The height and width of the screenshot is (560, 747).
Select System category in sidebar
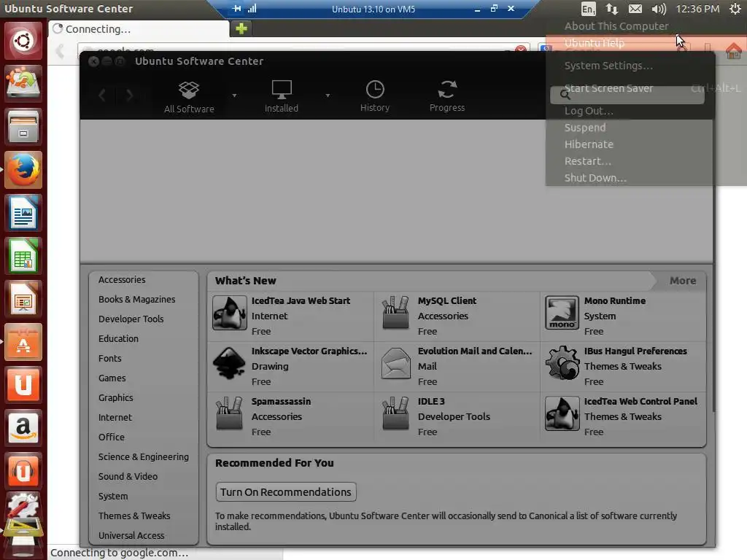click(113, 496)
